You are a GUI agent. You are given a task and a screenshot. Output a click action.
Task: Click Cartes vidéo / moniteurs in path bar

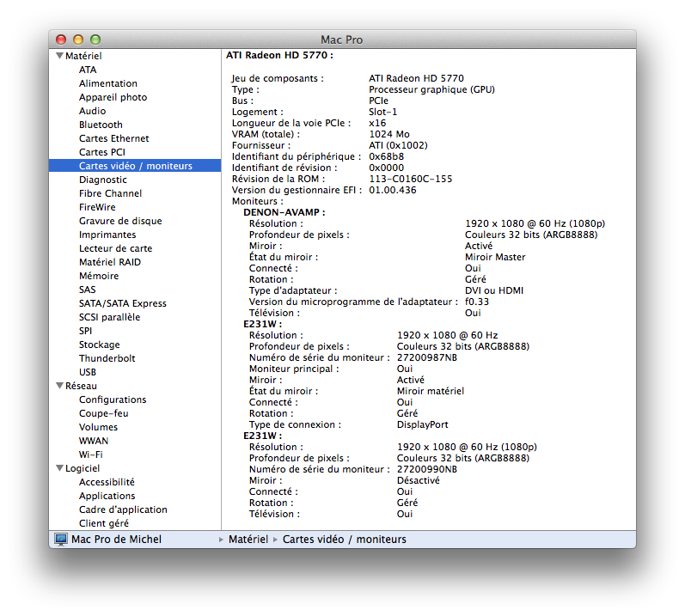coord(345,540)
